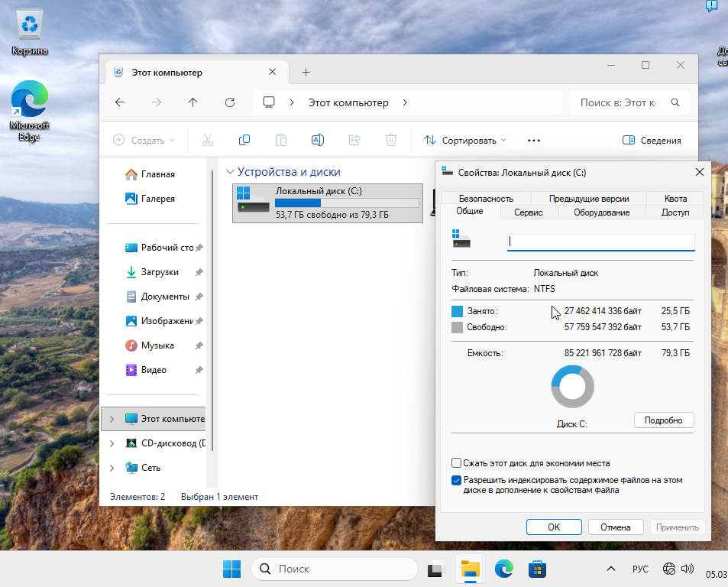The height and width of the screenshot is (587, 728).
Task: Click the Back arrow in Explorer
Action: 120,102
